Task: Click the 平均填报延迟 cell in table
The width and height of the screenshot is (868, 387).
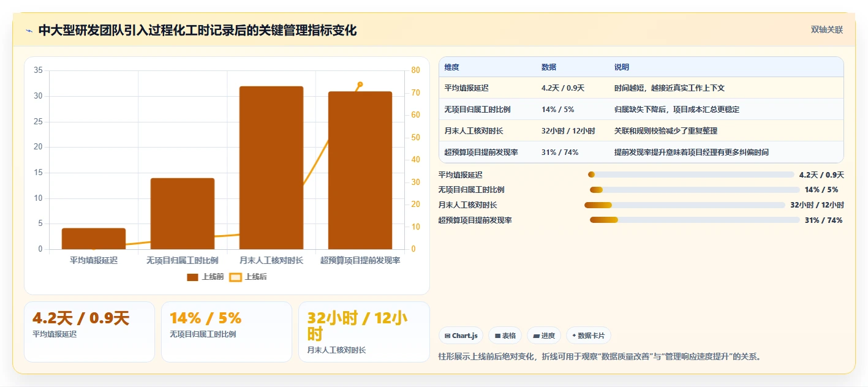Action: (467, 88)
